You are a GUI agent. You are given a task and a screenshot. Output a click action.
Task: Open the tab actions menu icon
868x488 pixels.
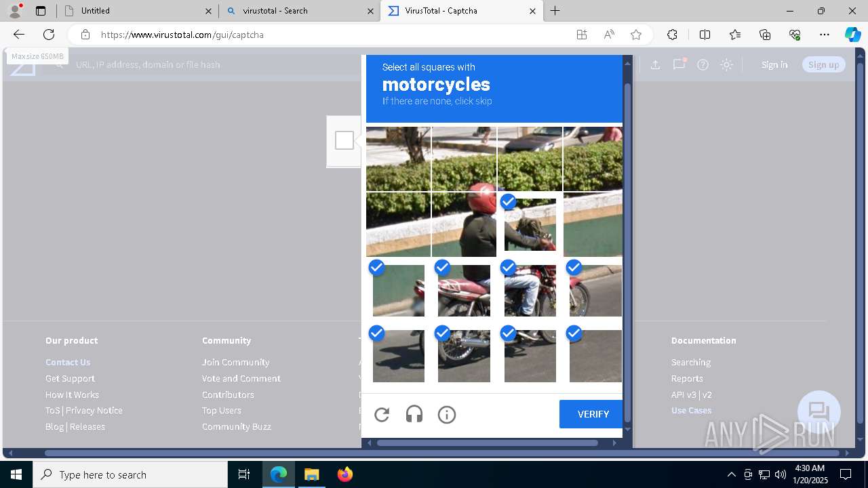[41, 11]
